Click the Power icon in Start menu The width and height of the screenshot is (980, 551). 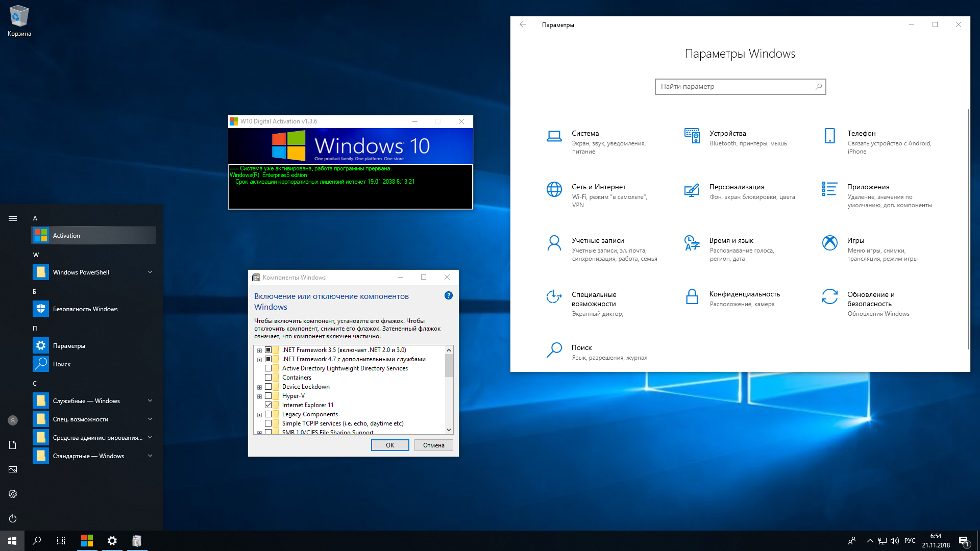13,518
